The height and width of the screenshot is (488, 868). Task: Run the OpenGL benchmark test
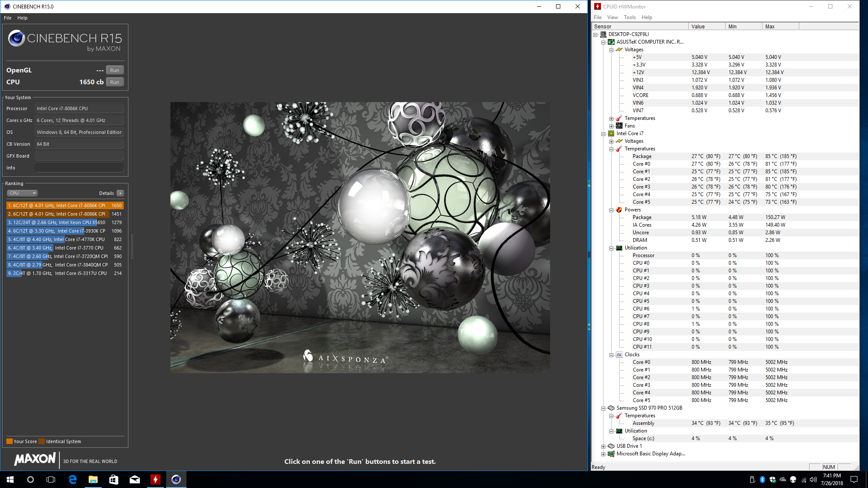click(114, 70)
